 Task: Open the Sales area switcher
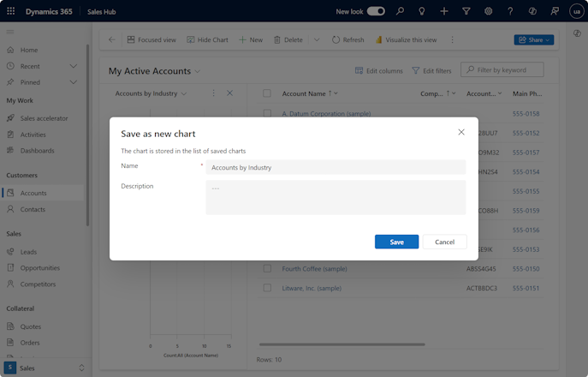pos(45,368)
